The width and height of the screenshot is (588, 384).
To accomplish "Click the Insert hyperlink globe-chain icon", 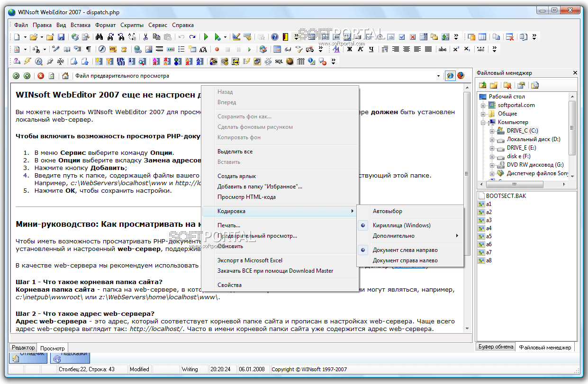I will (x=138, y=49).
